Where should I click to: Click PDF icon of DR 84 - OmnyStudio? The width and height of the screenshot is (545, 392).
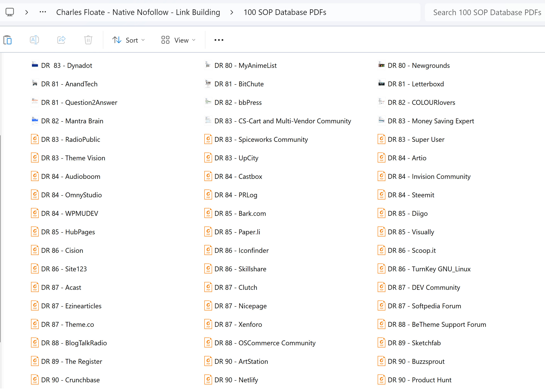[35, 195]
